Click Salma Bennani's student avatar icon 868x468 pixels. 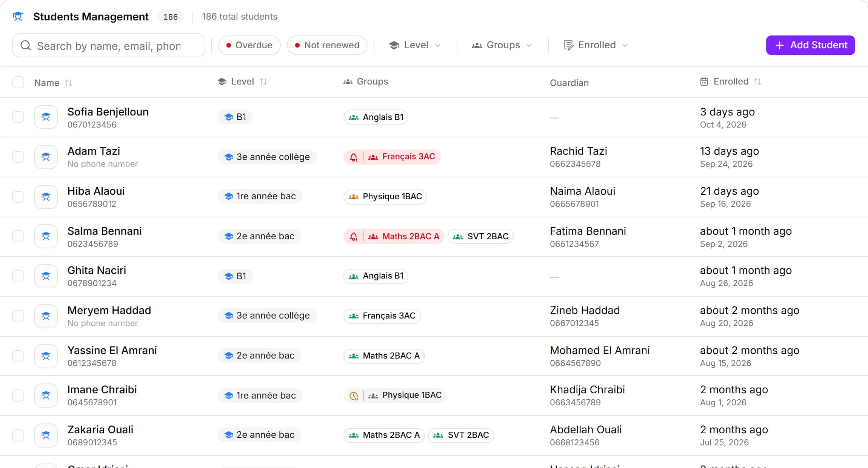(46, 236)
